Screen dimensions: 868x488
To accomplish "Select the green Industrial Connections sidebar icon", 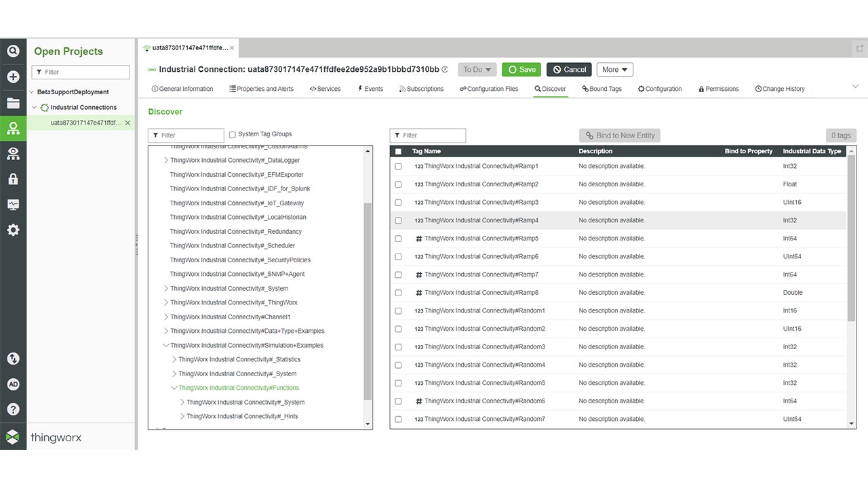I will [x=13, y=128].
